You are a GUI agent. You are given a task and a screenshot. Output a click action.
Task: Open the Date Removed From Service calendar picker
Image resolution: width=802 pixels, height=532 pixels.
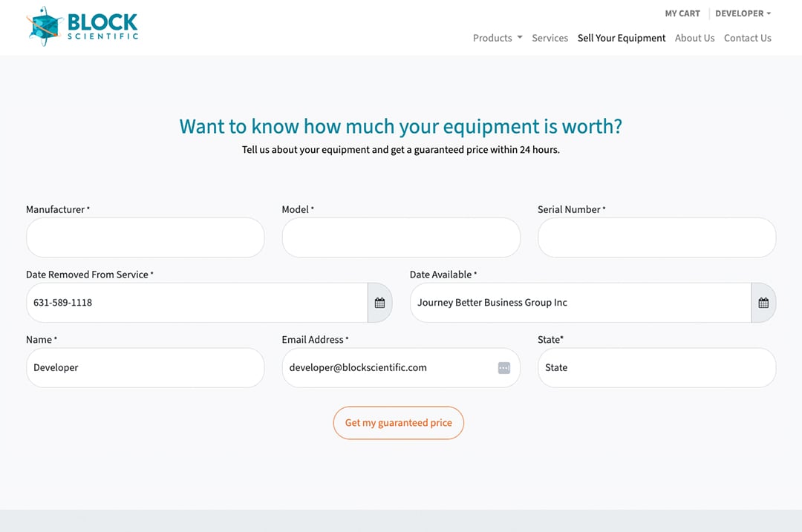[x=379, y=303]
